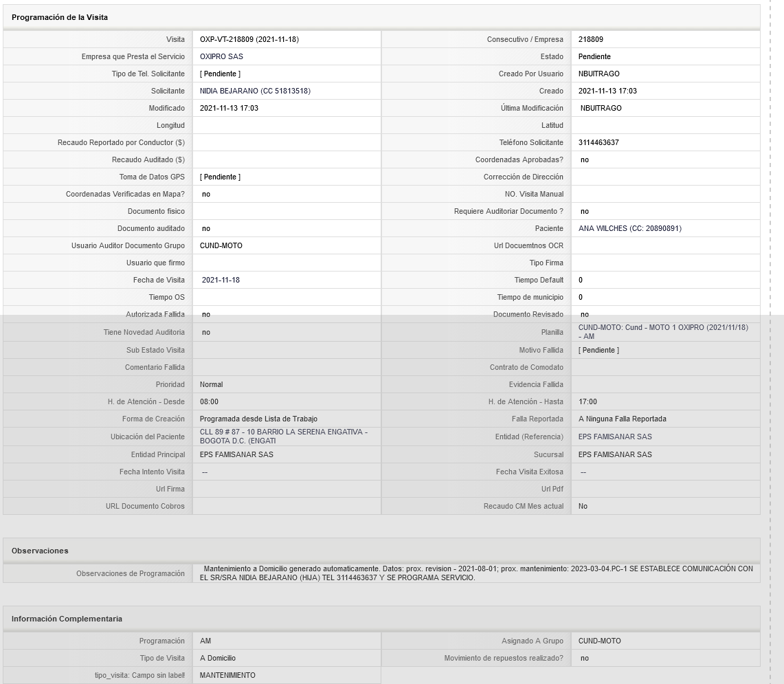The image size is (784, 684).
Task: Click the Usuario Auditor Documento Grupo value CUND-MOTO
Action: [x=221, y=245]
